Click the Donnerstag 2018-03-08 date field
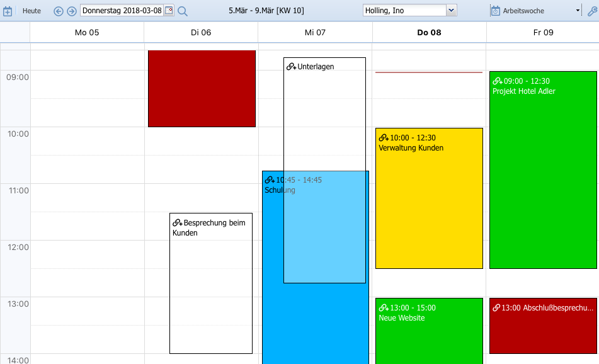The width and height of the screenshot is (599, 364). 122,11
